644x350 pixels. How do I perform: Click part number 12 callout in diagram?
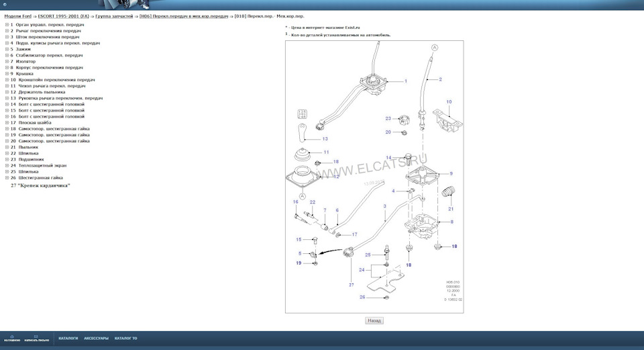(336, 177)
